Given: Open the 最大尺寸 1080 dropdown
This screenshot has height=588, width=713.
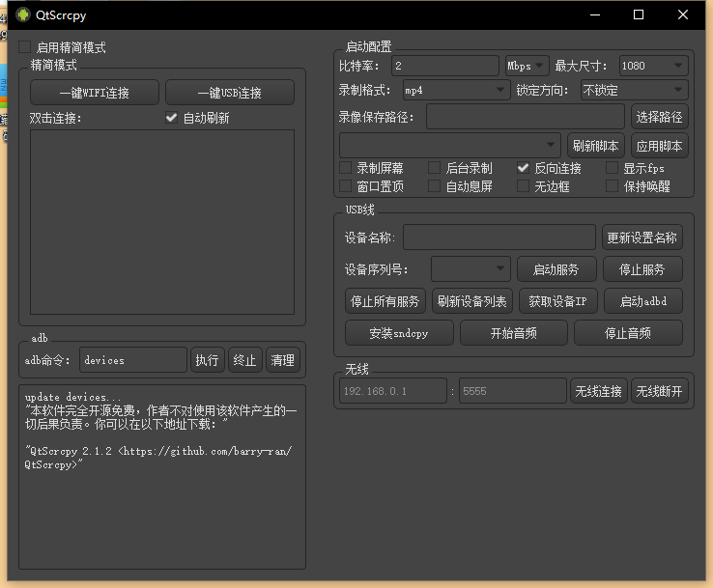Looking at the screenshot, I should point(653,66).
